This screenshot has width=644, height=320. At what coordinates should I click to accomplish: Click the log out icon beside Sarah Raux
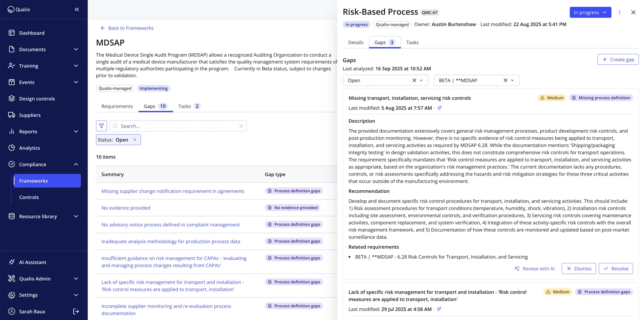[76, 312]
